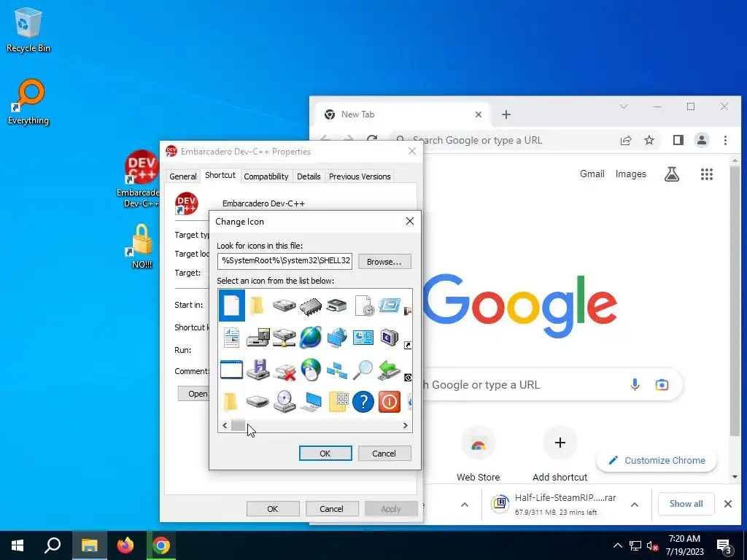Choose the folder with grid overlay icon
Image resolution: width=747 pixels, height=560 pixels.
[x=338, y=402]
